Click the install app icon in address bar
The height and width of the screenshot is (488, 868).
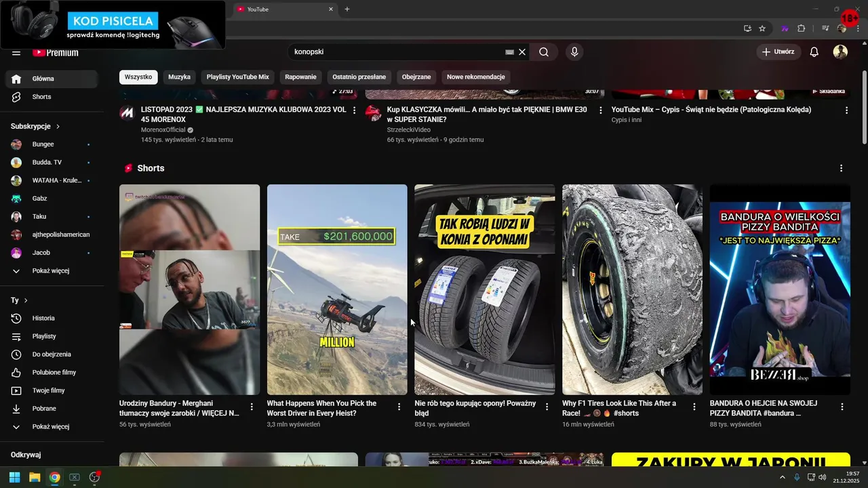(747, 28)
